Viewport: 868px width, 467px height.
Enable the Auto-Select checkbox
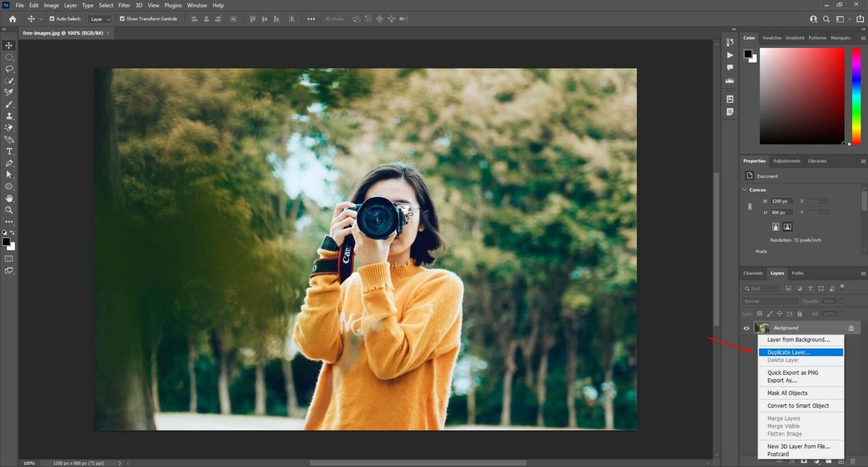tap(51, 19)
